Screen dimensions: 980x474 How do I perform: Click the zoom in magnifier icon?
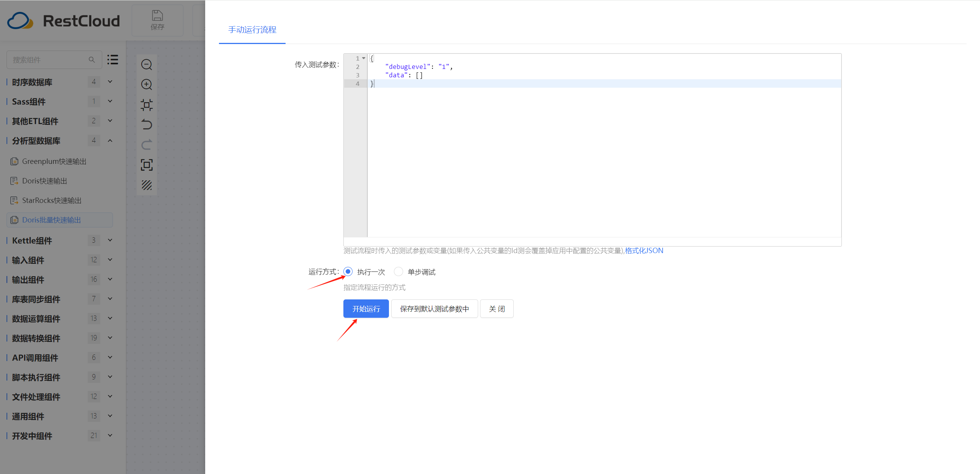click(x=147, y=85)
